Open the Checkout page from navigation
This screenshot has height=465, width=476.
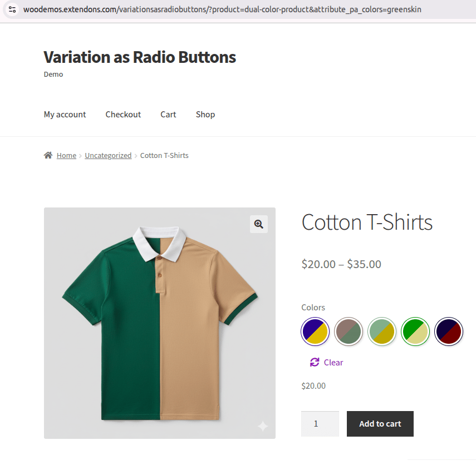123,115
